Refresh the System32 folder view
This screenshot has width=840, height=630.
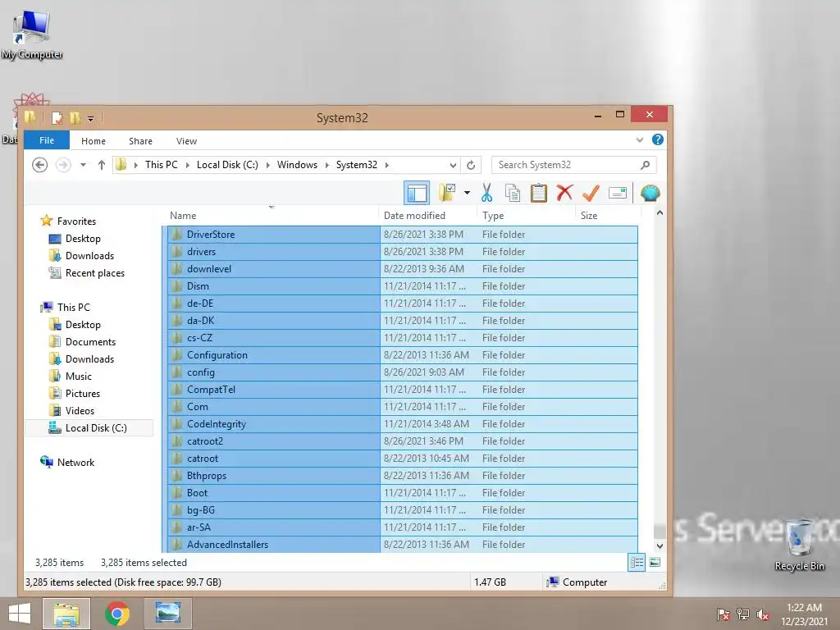point(471,165)
